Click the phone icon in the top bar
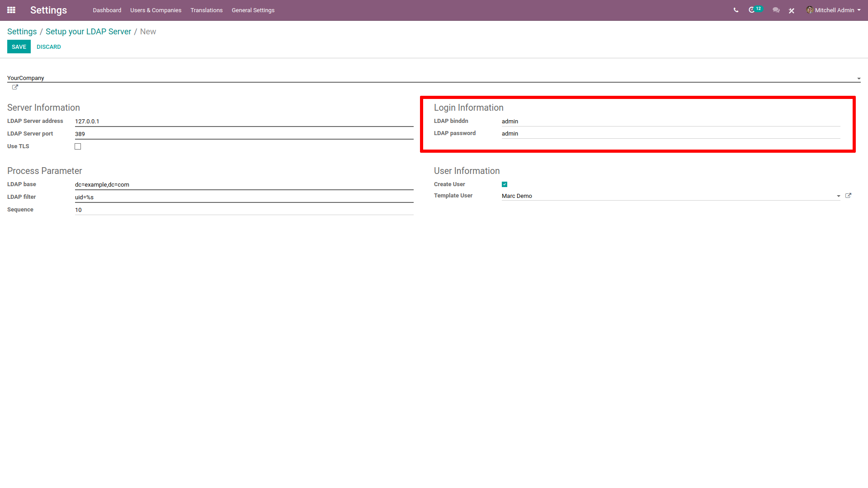 (x=735, y=10)
